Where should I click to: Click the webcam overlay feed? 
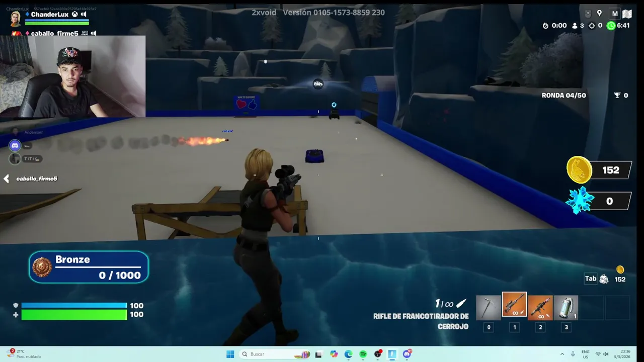pyautogui.click(x=72, y=76)
